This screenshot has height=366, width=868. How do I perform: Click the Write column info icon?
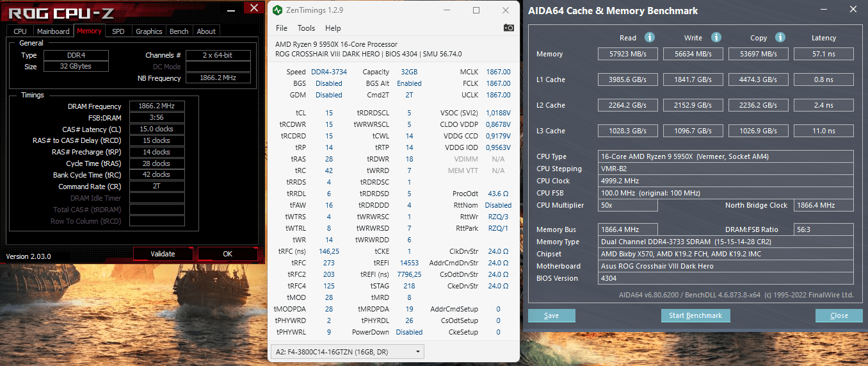(716, 38)
